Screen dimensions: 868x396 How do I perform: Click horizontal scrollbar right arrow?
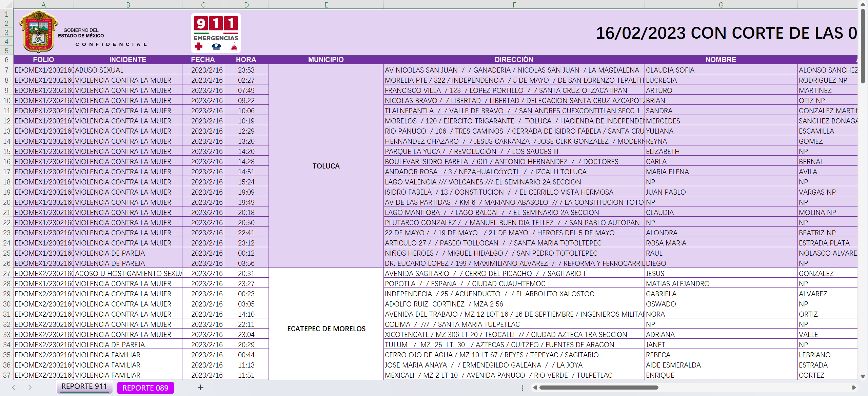click(854, 388)
